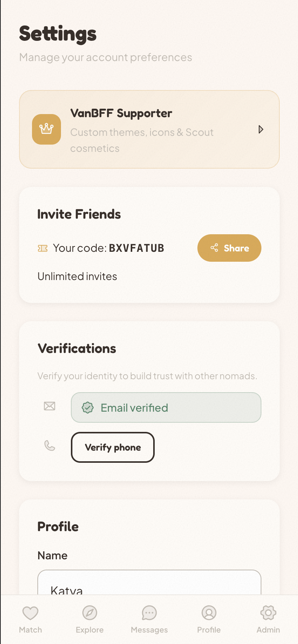Click the crown icon on Supporter card

coord(46,129)
